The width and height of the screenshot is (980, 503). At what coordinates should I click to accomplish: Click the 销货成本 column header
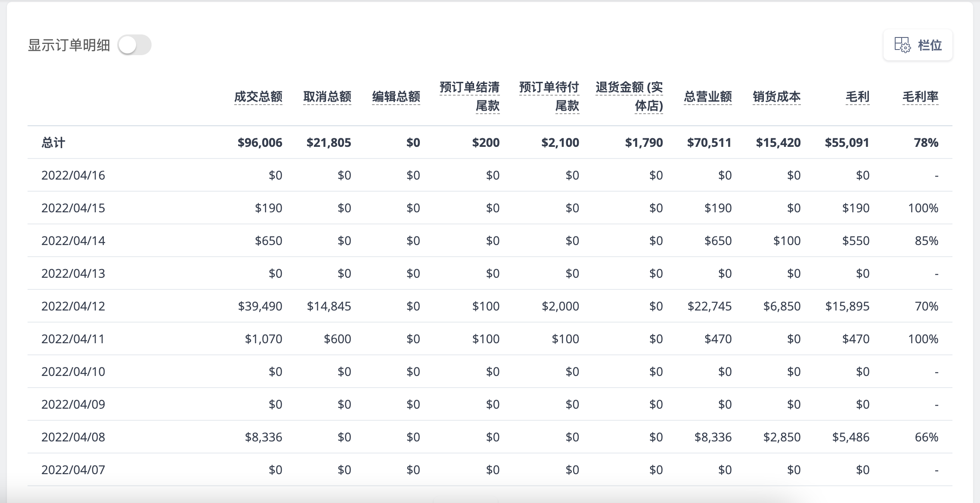pos(777,96)
